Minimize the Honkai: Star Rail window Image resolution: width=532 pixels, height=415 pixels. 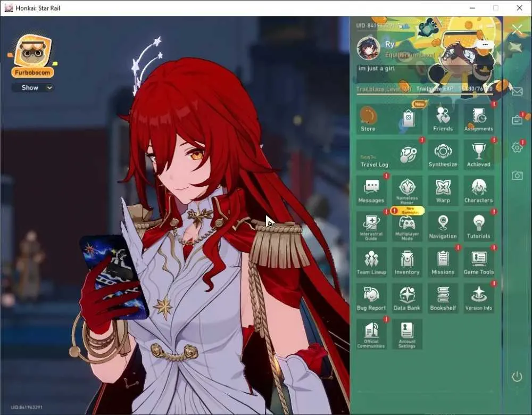[x=472, y=8]
